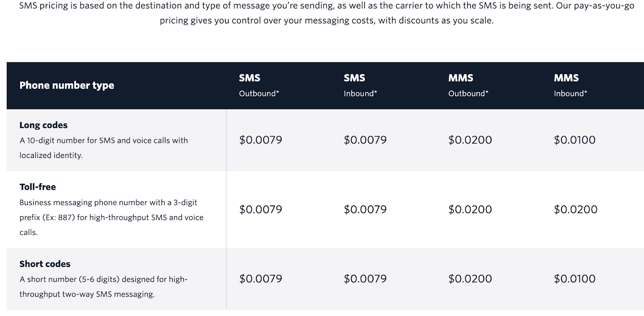644x316 pixels.
Task: Select the MMS Outbound column header
Action: pos(468,85)
